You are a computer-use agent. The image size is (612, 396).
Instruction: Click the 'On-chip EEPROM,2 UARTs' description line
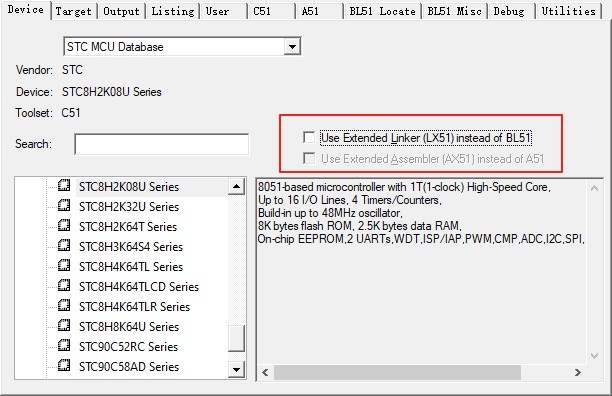tap(421, 239)
